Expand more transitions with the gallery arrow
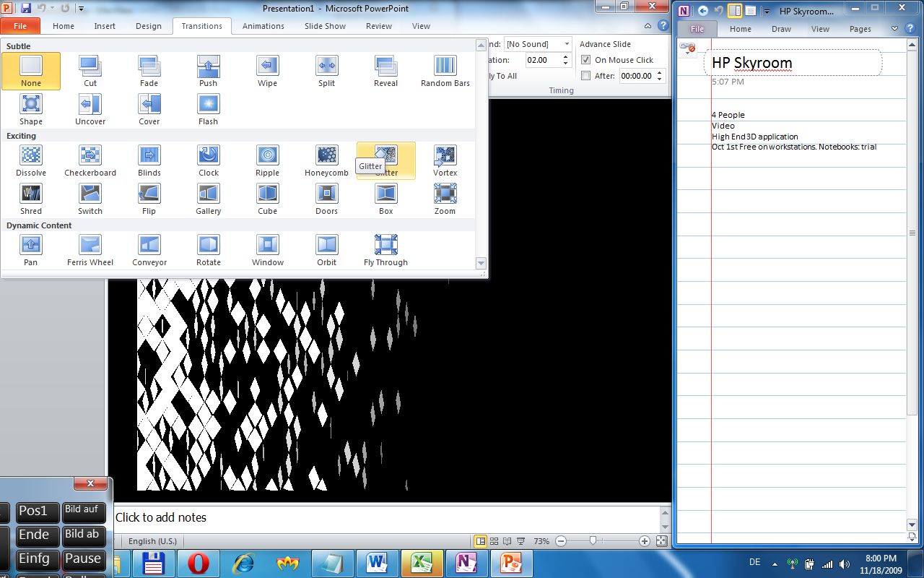924x578 pixels. tap(481, 263)
